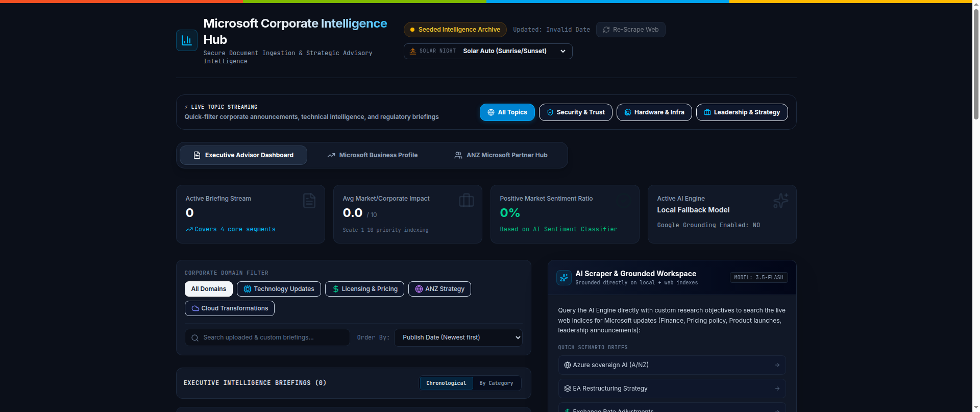Click the Seeded Intelligence Archive badge
This screenshot has height=412, width=980.
coord(455,30)
